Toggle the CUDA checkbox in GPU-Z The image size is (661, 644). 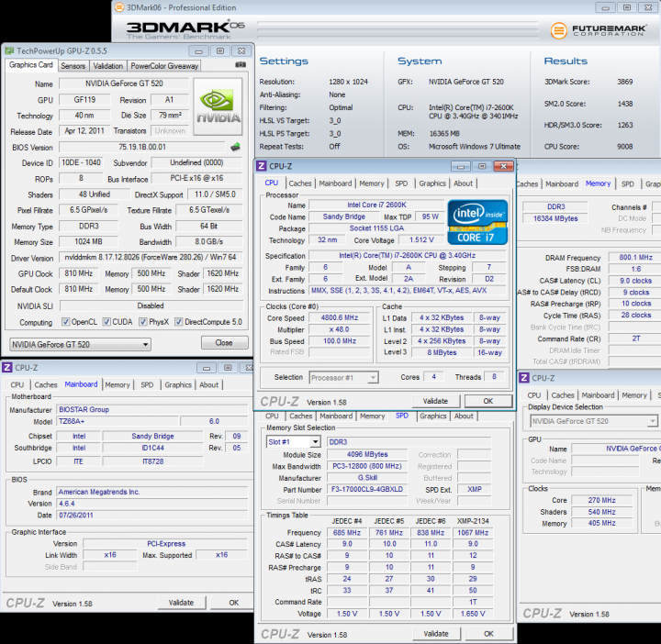[x=106, y=322]
